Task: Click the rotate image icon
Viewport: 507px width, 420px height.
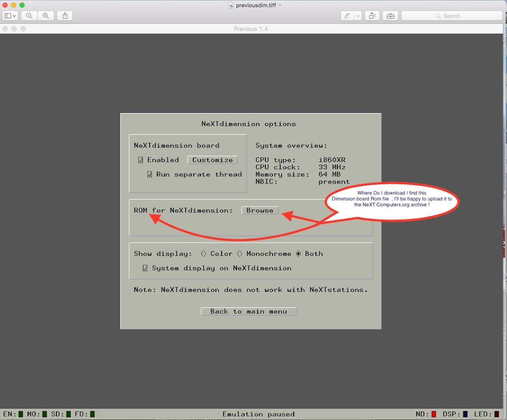Action: (x=372, y=16)
